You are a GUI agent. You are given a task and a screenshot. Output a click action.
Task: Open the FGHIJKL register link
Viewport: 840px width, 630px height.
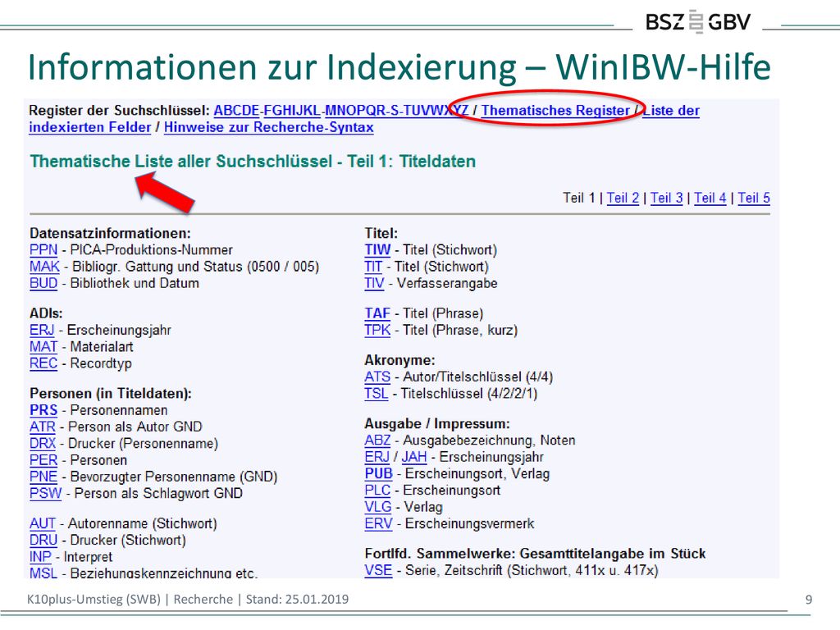292,111
